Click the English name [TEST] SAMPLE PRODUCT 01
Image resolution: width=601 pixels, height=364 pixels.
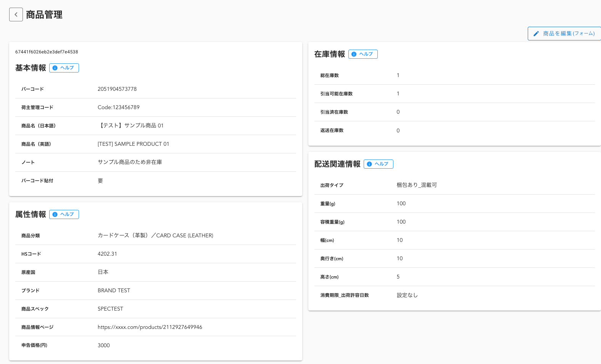tap(133, 144)
